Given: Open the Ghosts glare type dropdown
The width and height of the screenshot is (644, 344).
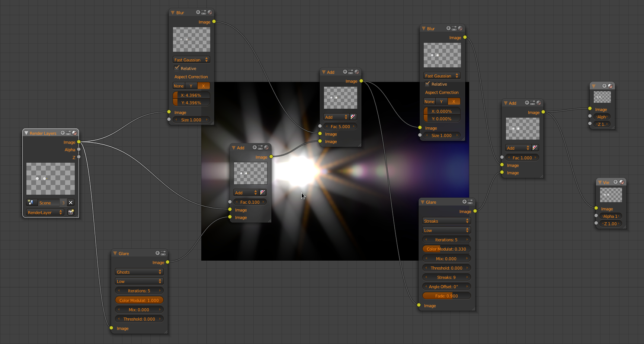Looking at the screenshot, I should pyautogui.click(x=139, y=272).
